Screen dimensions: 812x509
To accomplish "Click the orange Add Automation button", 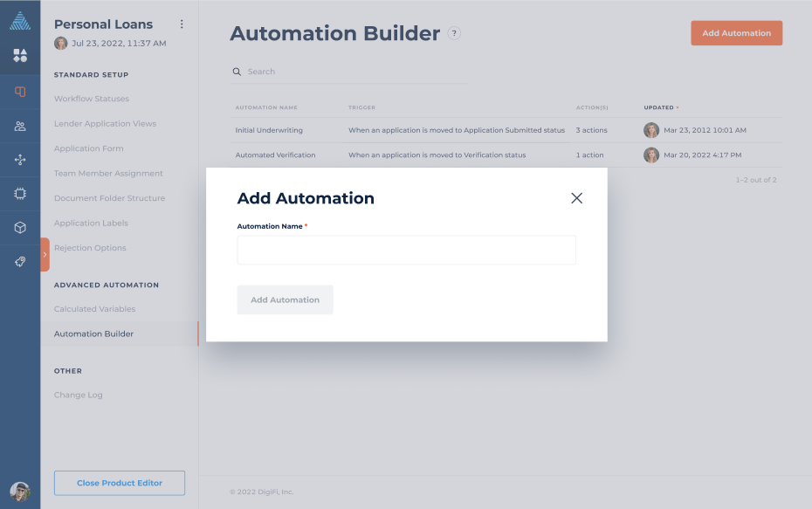I will (736, 32).
